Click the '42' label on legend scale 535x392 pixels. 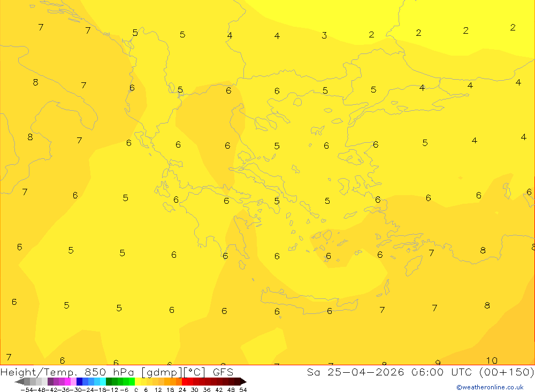pyautogui.click(x=219, y=390)
